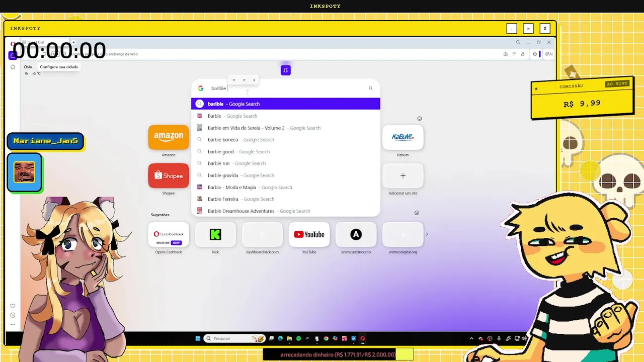Pick the 'barbie good' suggestion
Image resolution: width=644 pixels, height=362 pixels.
286,151
